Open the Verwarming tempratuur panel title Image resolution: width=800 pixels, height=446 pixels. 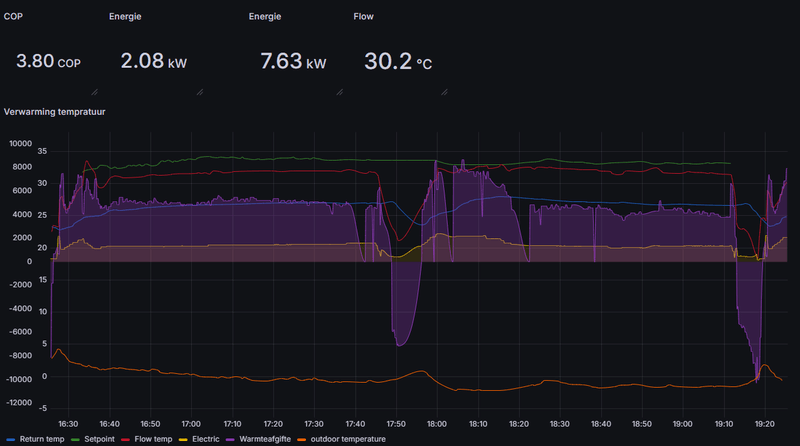point(55,112)
